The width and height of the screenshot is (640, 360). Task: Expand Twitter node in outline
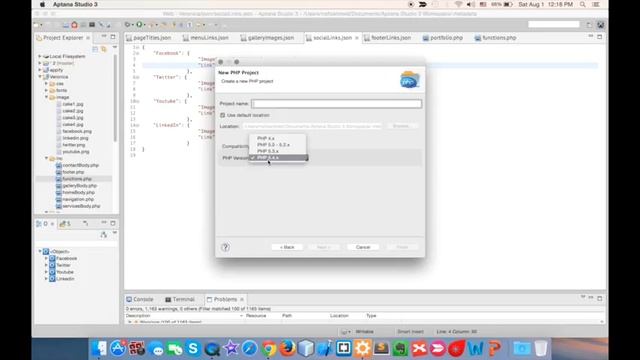(x=46, y=265)
